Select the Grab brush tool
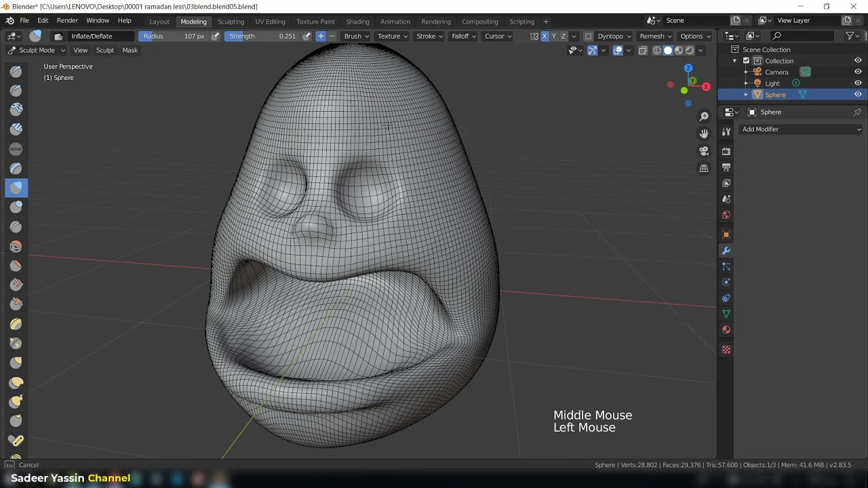 [16, 363]
